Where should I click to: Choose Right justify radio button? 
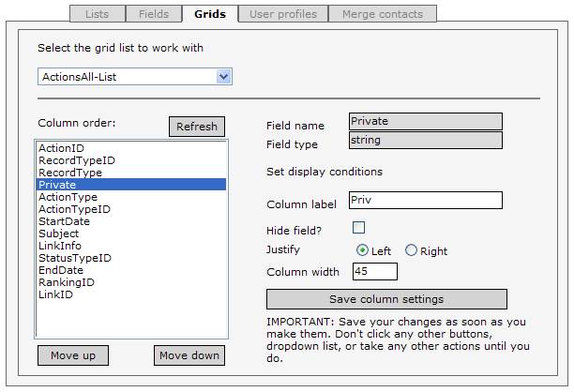[411, 250]
